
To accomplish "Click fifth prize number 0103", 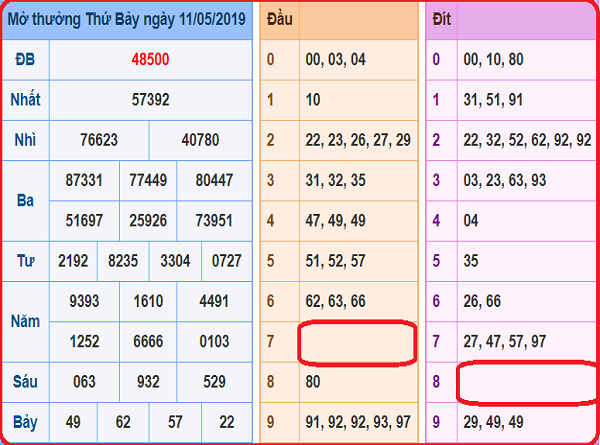I will (x=216, y=341).
